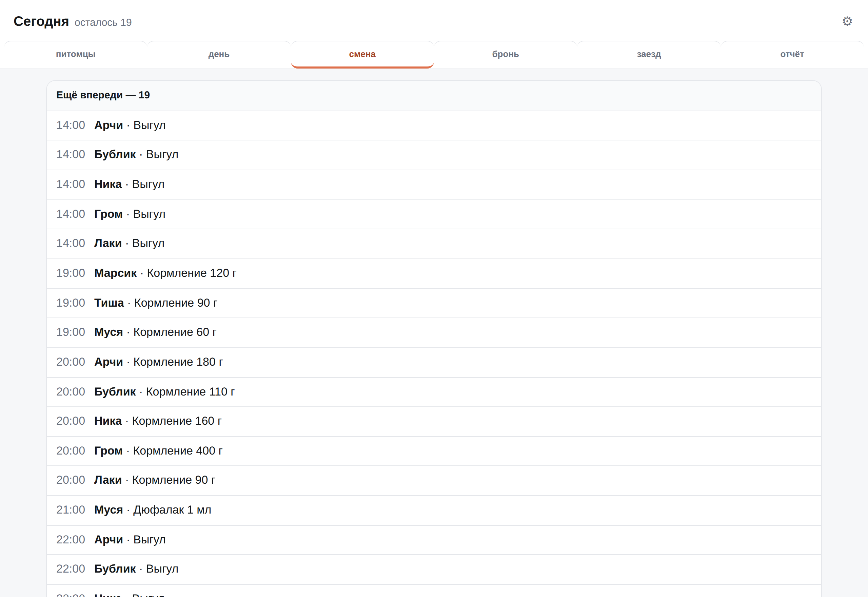This screenshot has width=868, height=597.
Task: Select Муся Кормление 60 г entry
Action: point(434,332)
